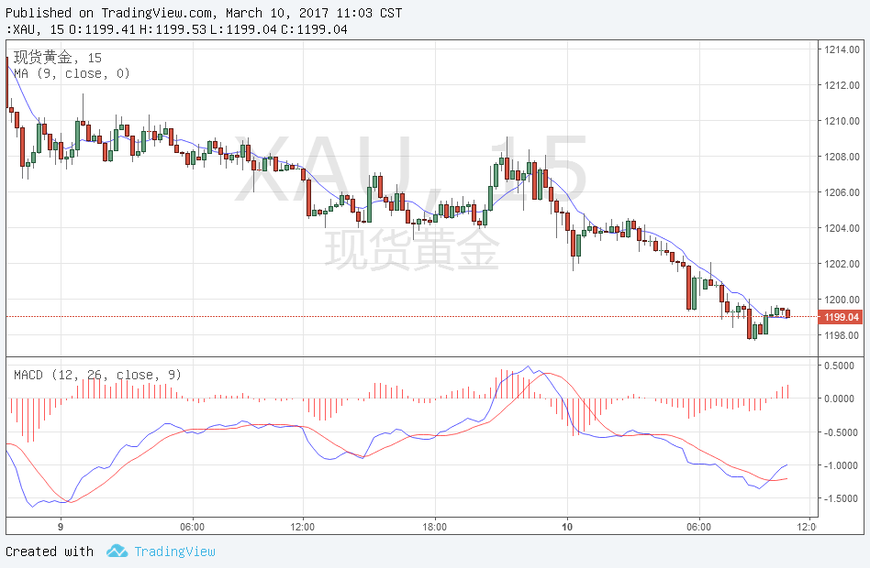Click the 1210.00 price axis label
Screen dimensions: 870x568
[842, 121]
